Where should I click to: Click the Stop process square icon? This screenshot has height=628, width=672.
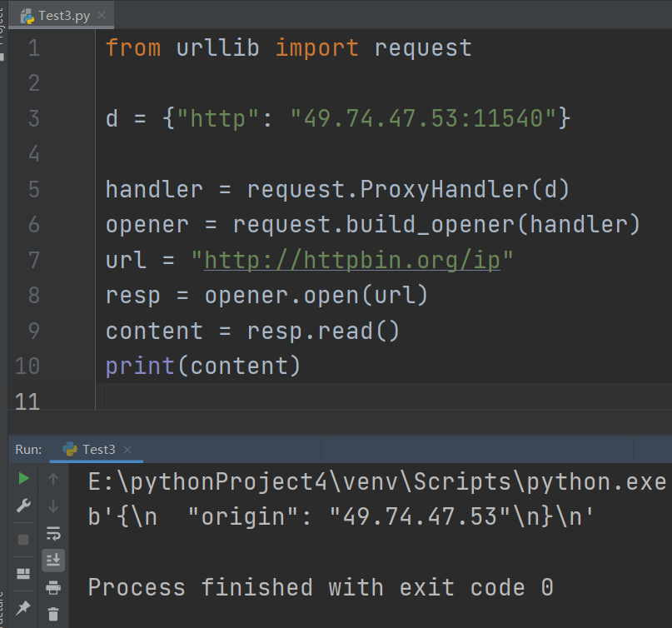tap(22, 538)
